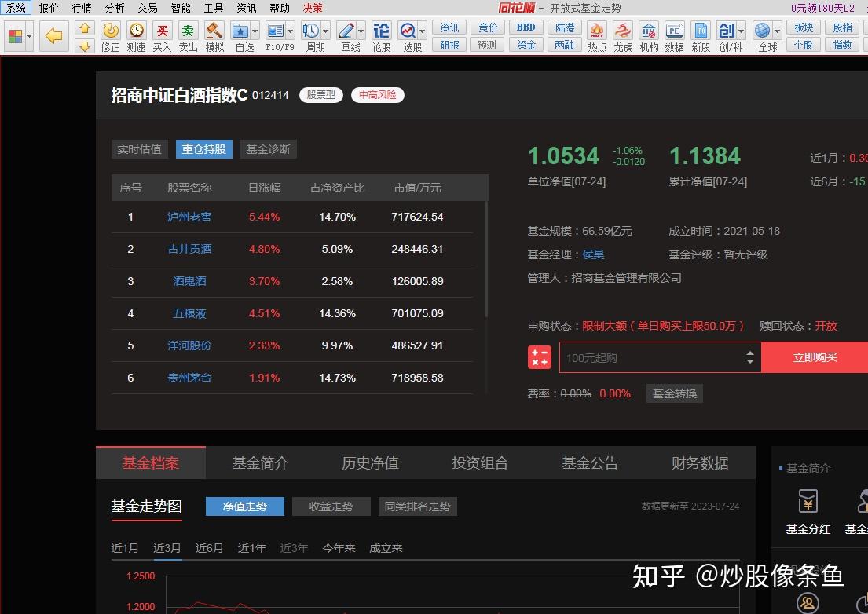Click the 买入 buy icon
This screenshot has width=868, height=614.
pyautogui.click(x=162, y=31)
